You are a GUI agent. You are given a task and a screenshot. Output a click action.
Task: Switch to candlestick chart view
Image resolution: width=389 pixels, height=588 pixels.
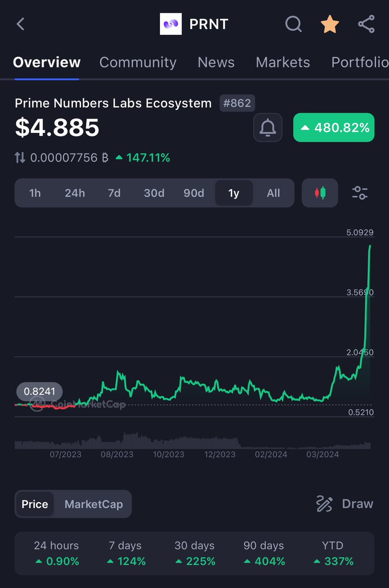(x=320, y=193)
